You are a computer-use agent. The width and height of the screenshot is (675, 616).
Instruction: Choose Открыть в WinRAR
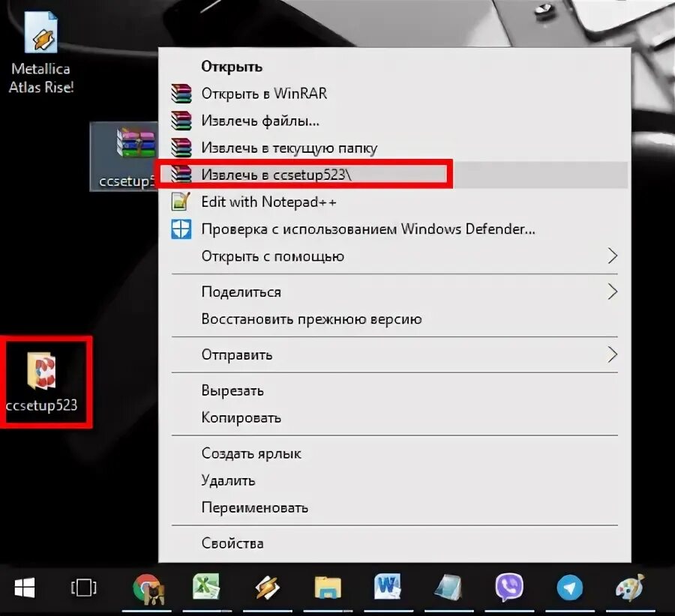coord(394,94)
